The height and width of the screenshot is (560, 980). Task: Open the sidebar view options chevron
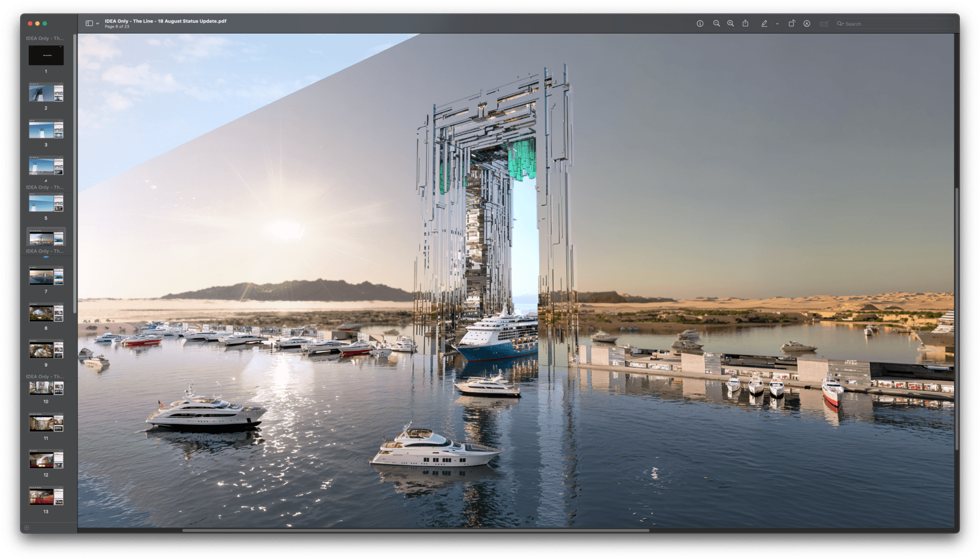pyautogui.click(x=98, y=23)
